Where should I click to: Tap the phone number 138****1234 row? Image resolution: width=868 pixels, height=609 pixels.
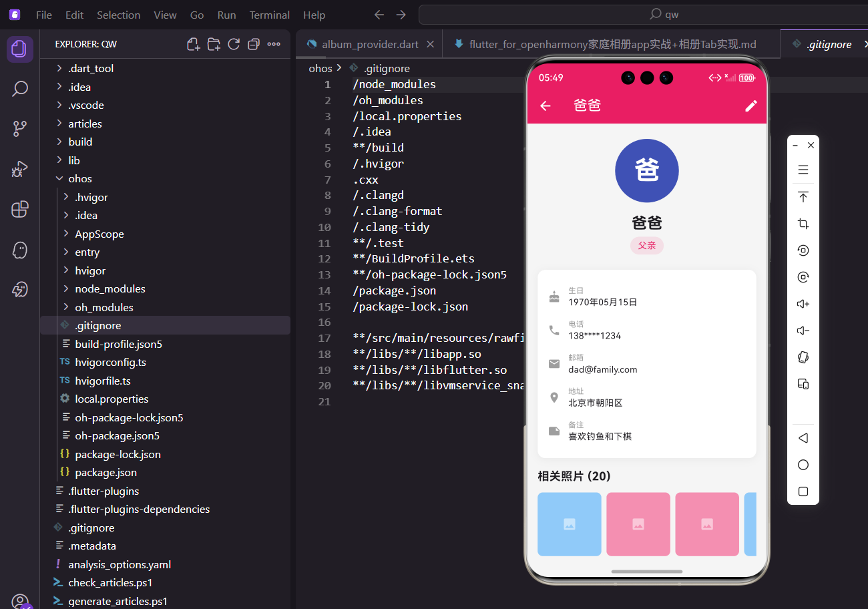pyautogui.click(x=647, y=330)
